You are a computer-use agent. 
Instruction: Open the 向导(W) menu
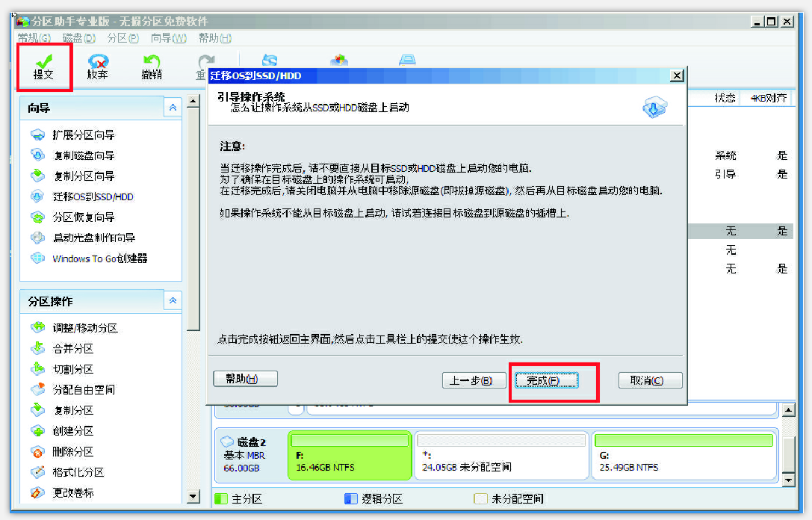coord(169,38)
